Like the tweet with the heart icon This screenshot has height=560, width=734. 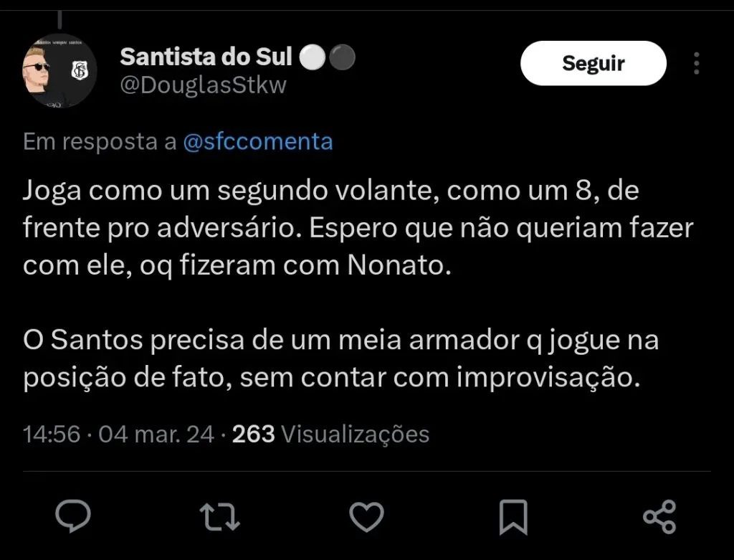366,516
